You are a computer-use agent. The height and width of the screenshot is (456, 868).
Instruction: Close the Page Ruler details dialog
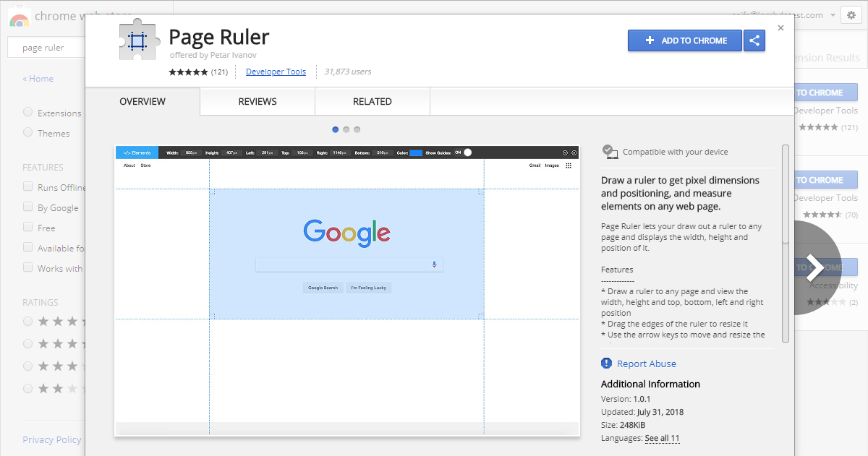(x=780, y=28)
